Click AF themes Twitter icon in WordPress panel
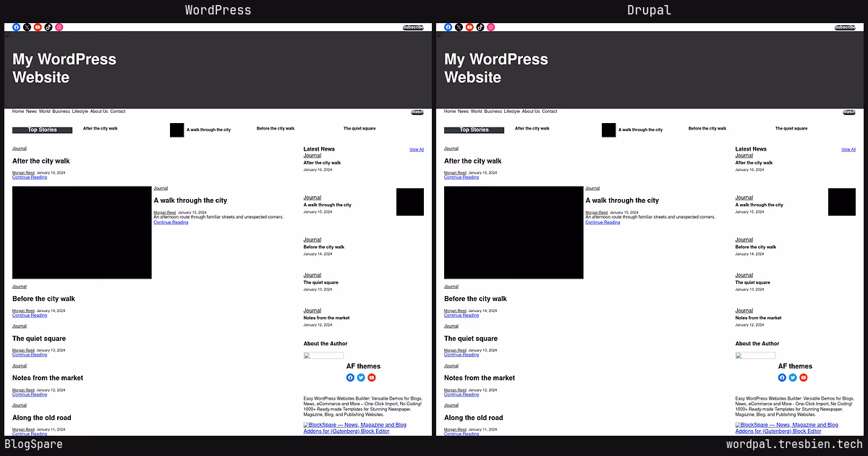868x456 pixels. (361, 378)
